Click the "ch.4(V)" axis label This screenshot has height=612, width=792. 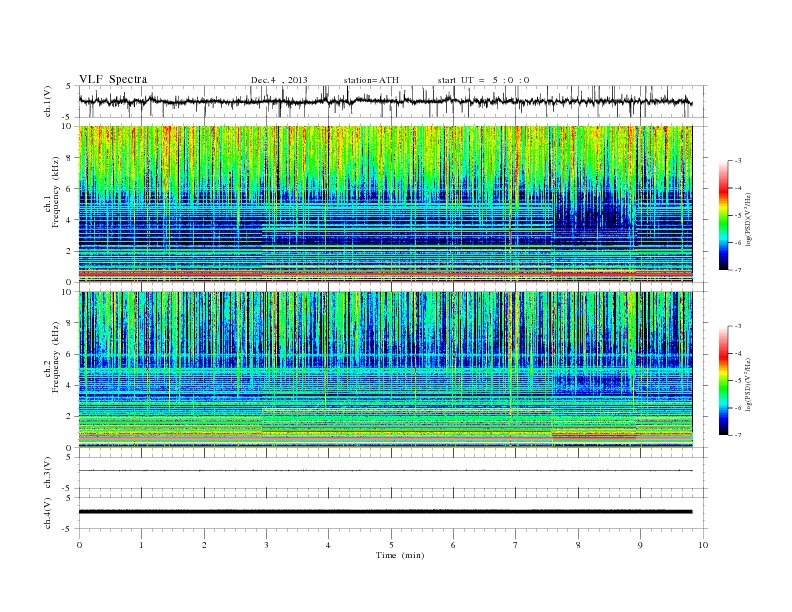(x=47, y=513)
